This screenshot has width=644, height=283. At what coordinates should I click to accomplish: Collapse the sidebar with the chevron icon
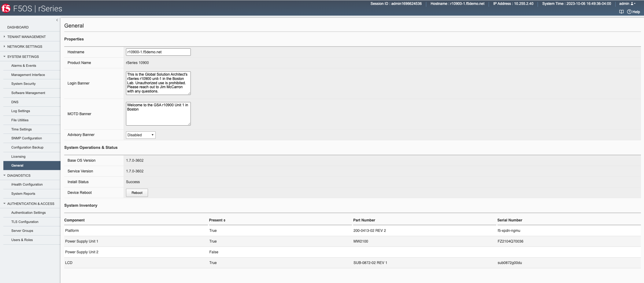[x=57, y=20]
